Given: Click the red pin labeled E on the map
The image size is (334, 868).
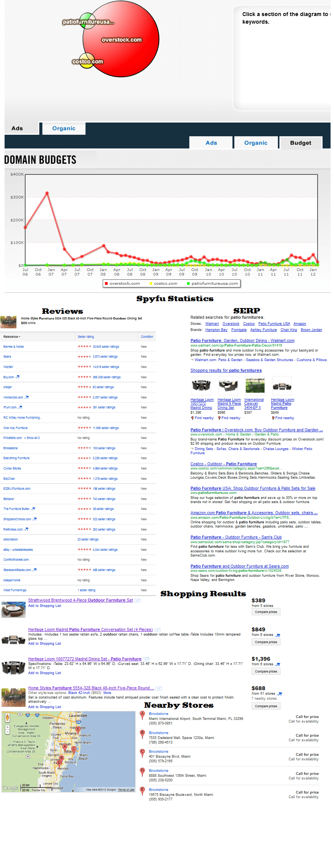Looking at the screenshot, I should coord(78,730).
